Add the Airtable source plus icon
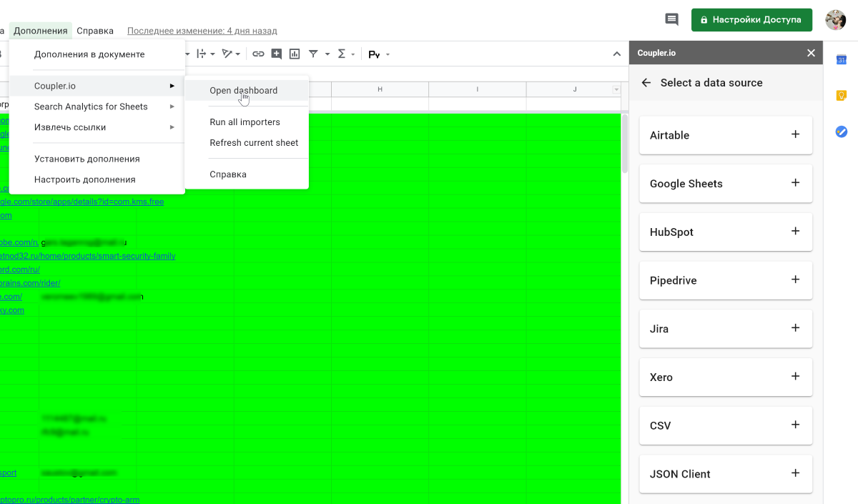This screenshot has height=504, width=858. coord(795,134)
